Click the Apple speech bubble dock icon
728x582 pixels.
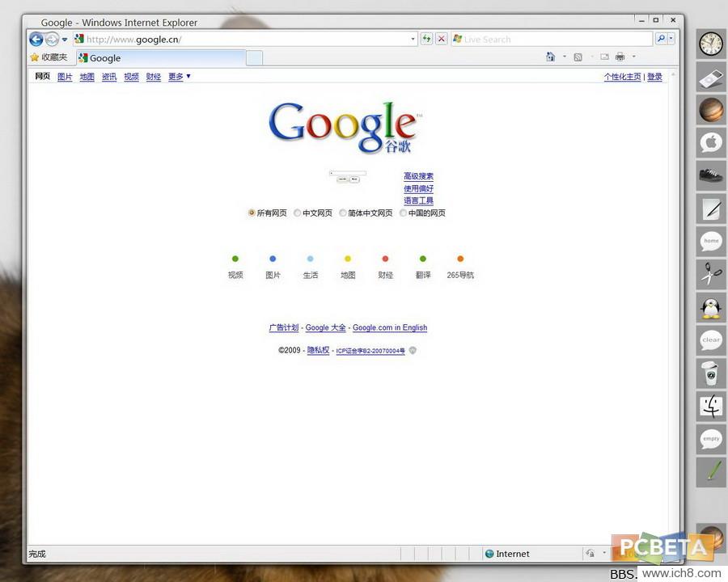tap(711, 142)
